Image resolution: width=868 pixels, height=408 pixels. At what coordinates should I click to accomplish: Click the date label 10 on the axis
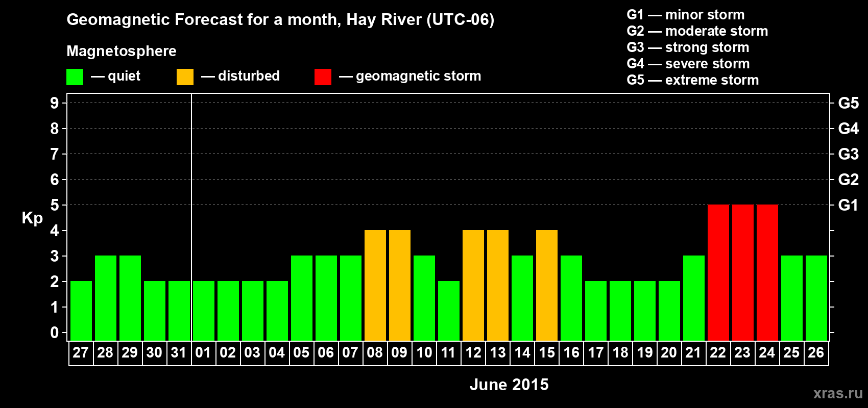pos(424,353)
